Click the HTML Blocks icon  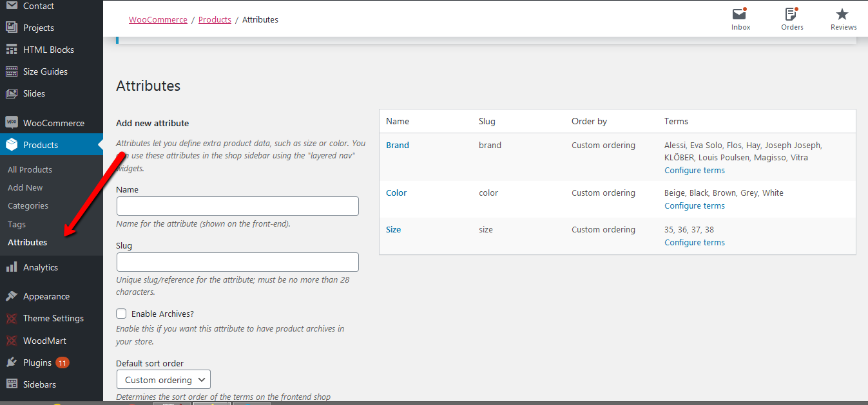pos(12,50)
